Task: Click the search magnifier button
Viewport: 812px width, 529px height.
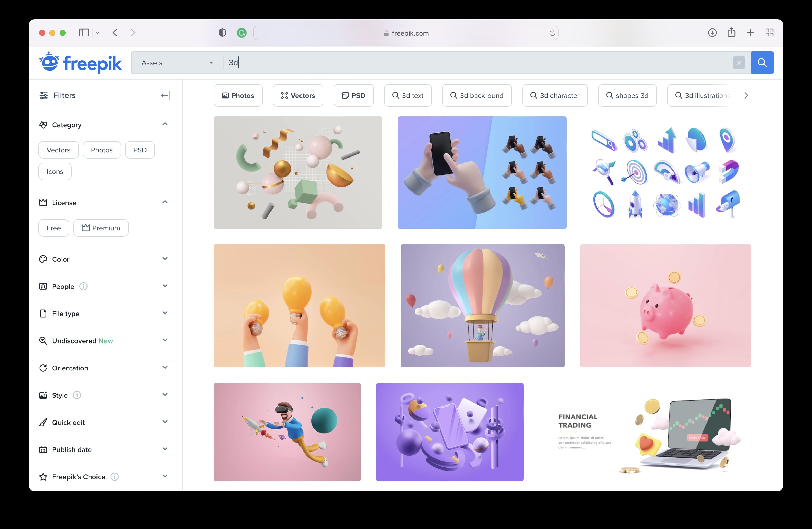Action: [x=762, y=62]
